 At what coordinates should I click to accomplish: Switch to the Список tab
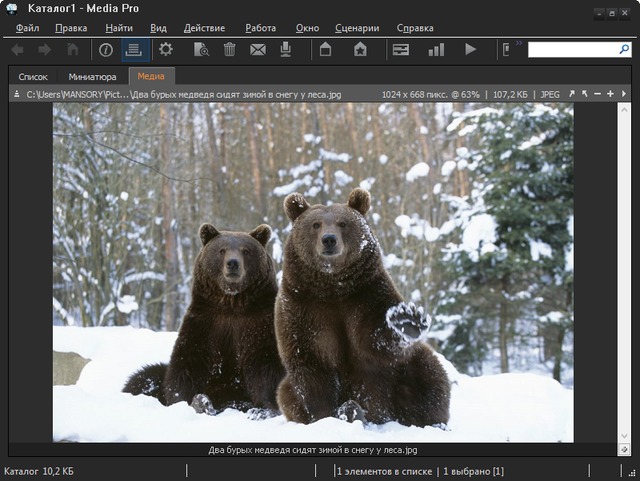[33, 77]
